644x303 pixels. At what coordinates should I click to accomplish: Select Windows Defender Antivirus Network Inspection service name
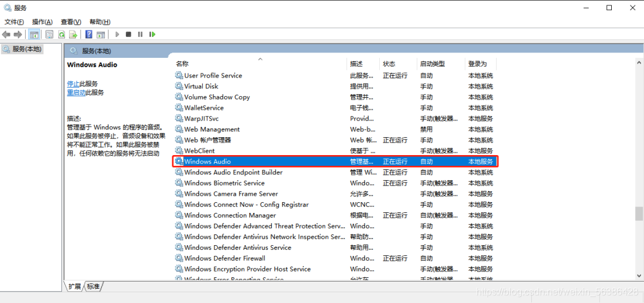265,237
